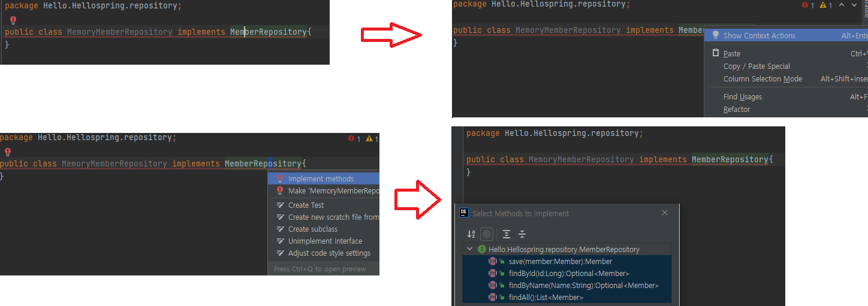This screenshot has height=306, width=868.
Task: Select the findAll():List<Member> method
Action: coord(567,297)
